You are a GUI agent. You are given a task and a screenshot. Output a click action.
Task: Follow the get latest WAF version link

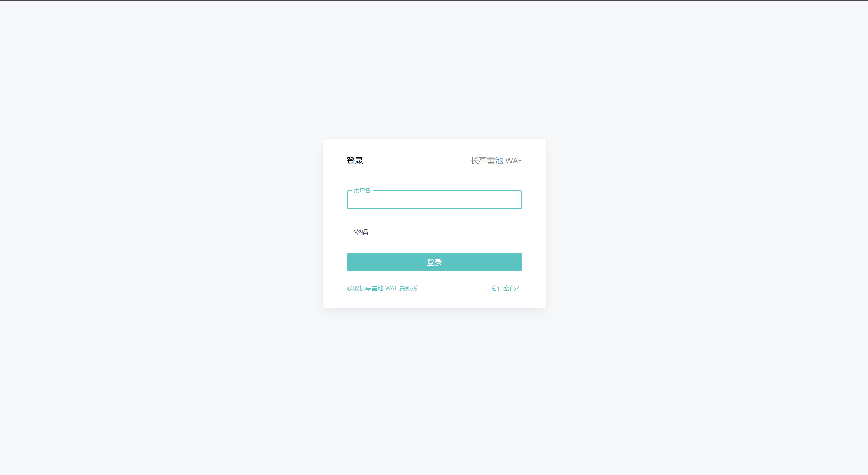point(382,288)
